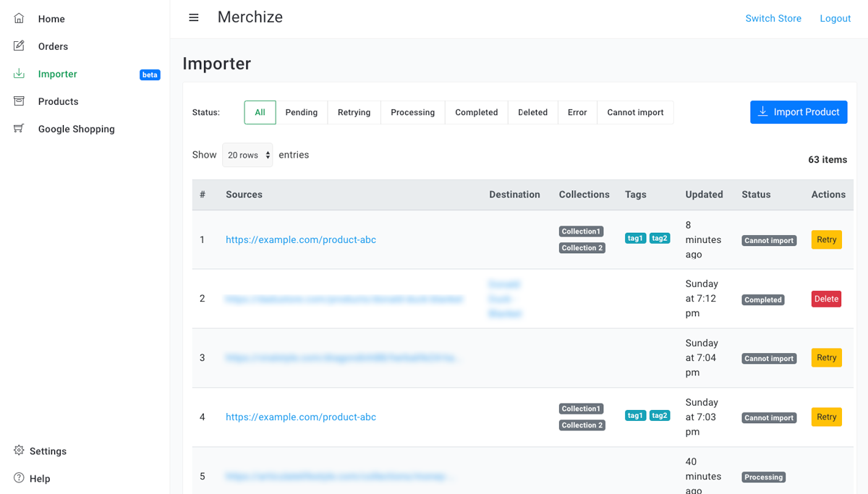
Task: Click the Logout link
Action: pos(835,19)
